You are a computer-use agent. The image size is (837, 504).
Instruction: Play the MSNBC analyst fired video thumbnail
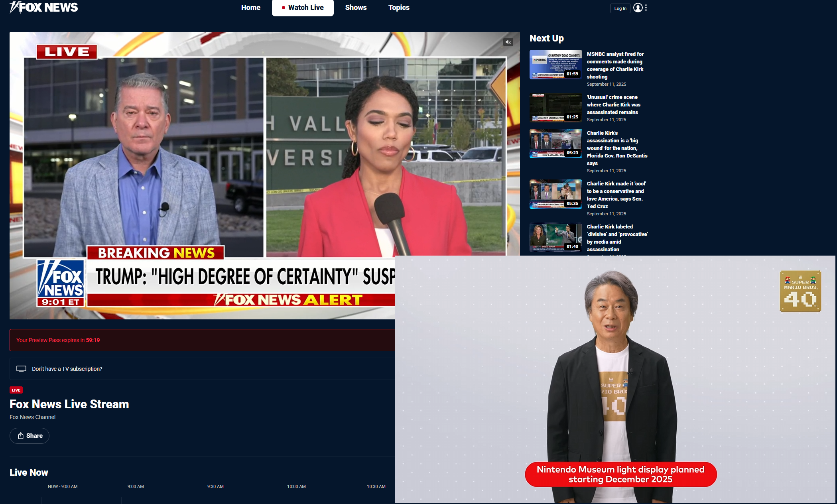pos(555,65)
